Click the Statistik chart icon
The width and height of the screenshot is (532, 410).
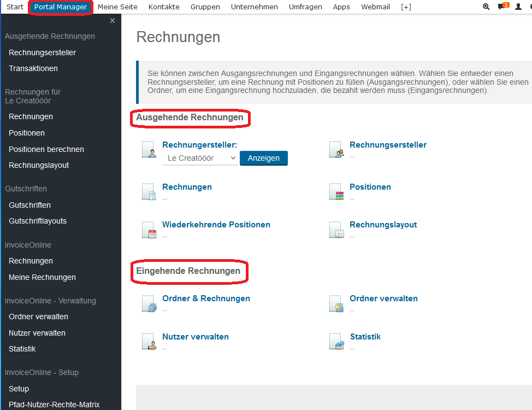336,341
